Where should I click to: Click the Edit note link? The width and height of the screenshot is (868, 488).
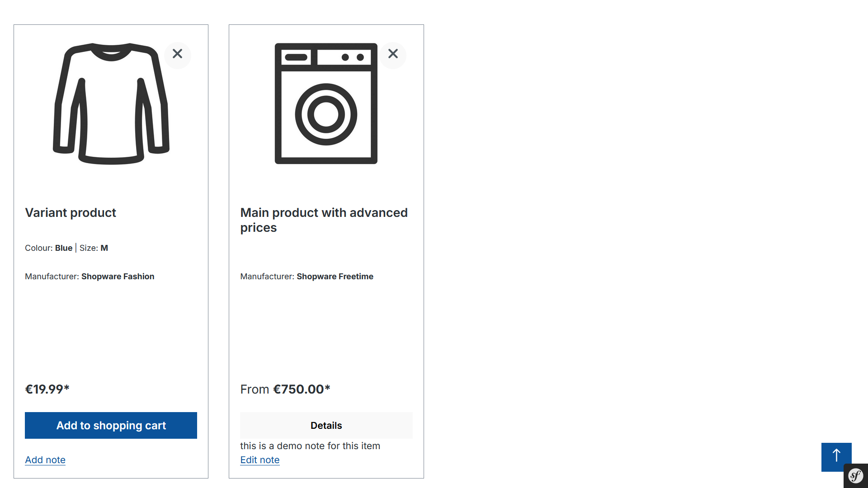point(260,460)
